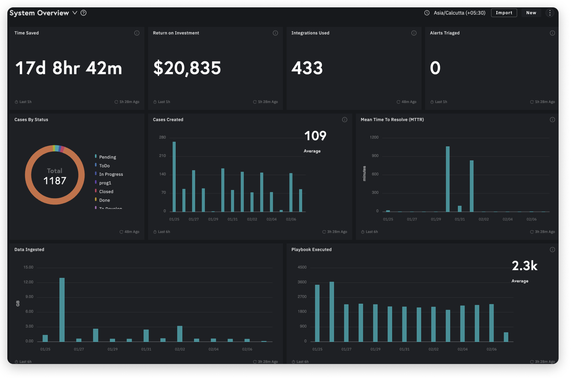The height and width of the screenshot is (378, 588).
Task: Click the Pending legend color marker
Action: coord(96,157)
